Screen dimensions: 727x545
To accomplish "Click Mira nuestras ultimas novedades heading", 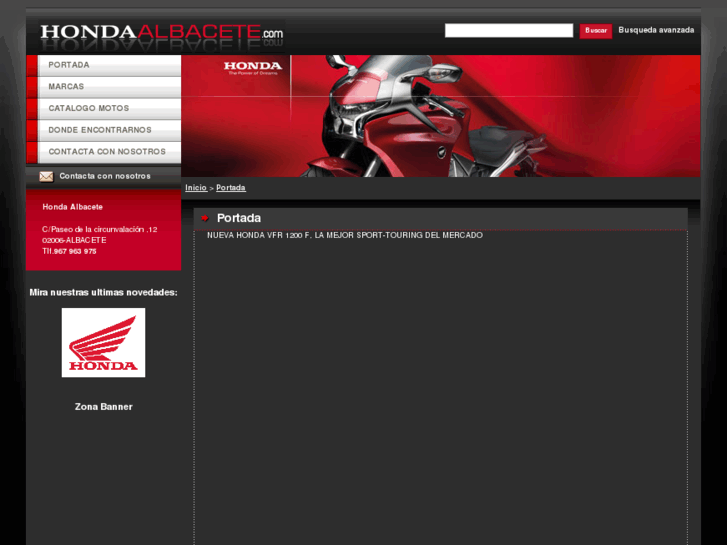I will (103, 293).
